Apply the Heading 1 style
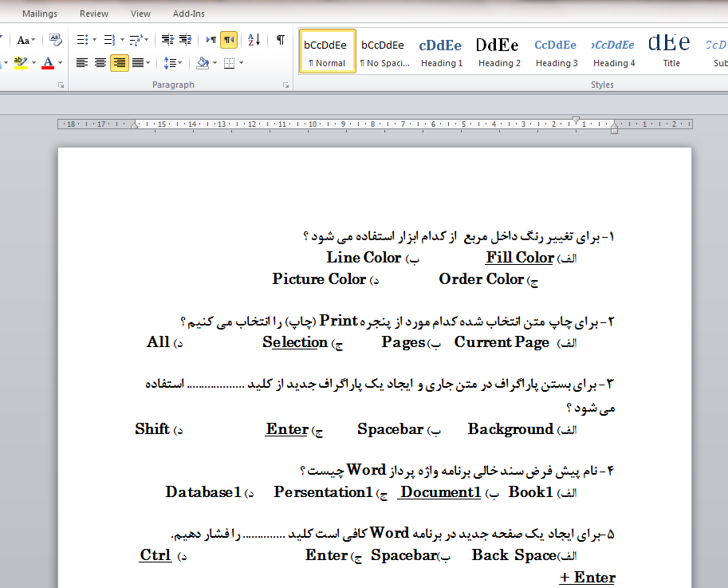 click(x=440, y=49)
